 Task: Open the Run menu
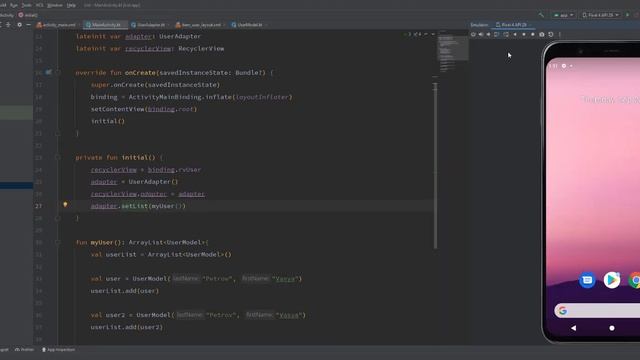(x=14, y=5)
